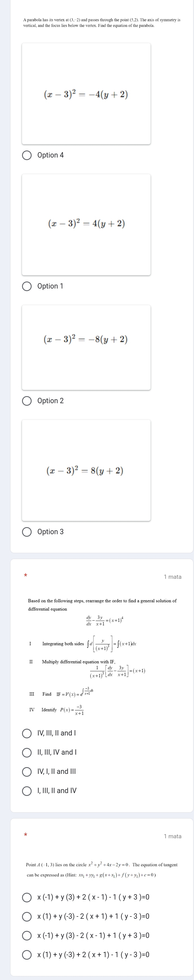Pick the Option 2 radio button
This screenshot has width=194, height=980.
(x=27, y=401)
